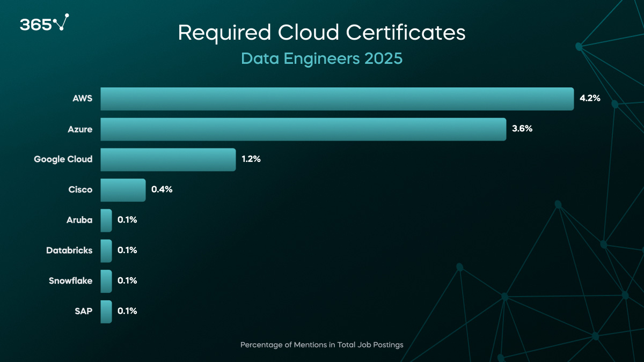Screen dimensions: 644x362
Task: Click the Google Cloud bar
Action: click(168, 160)
